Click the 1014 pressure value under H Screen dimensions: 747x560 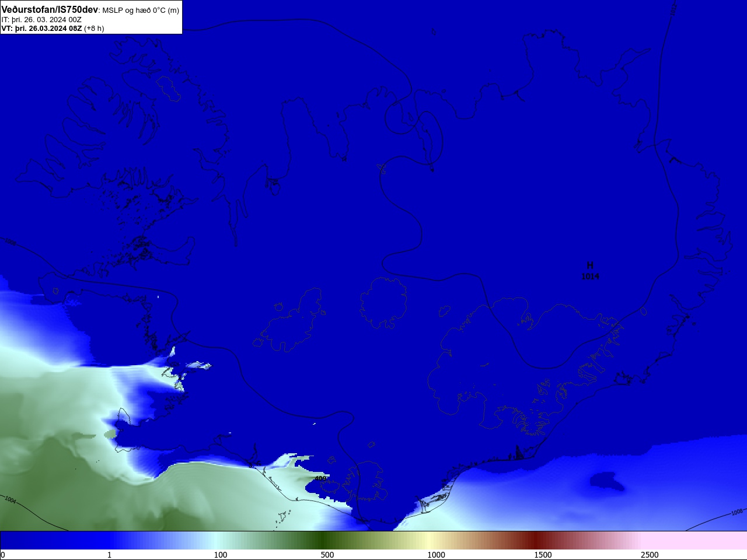point(590,276)
